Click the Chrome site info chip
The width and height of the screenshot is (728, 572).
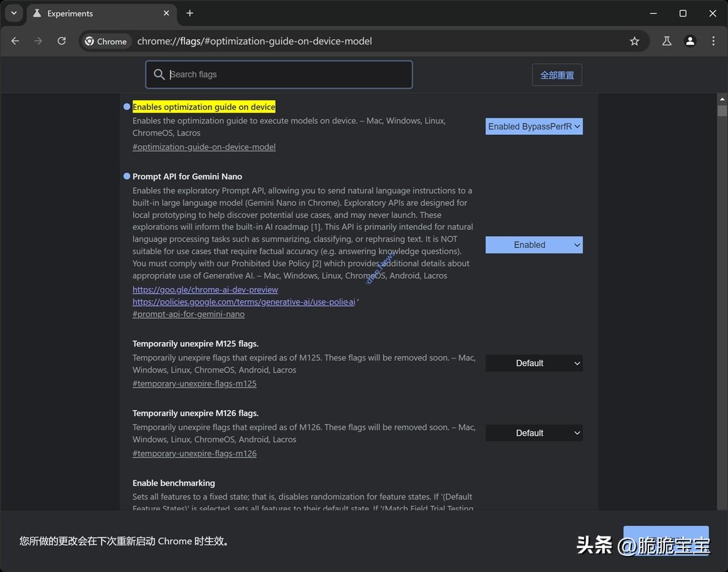pos(106,41)
